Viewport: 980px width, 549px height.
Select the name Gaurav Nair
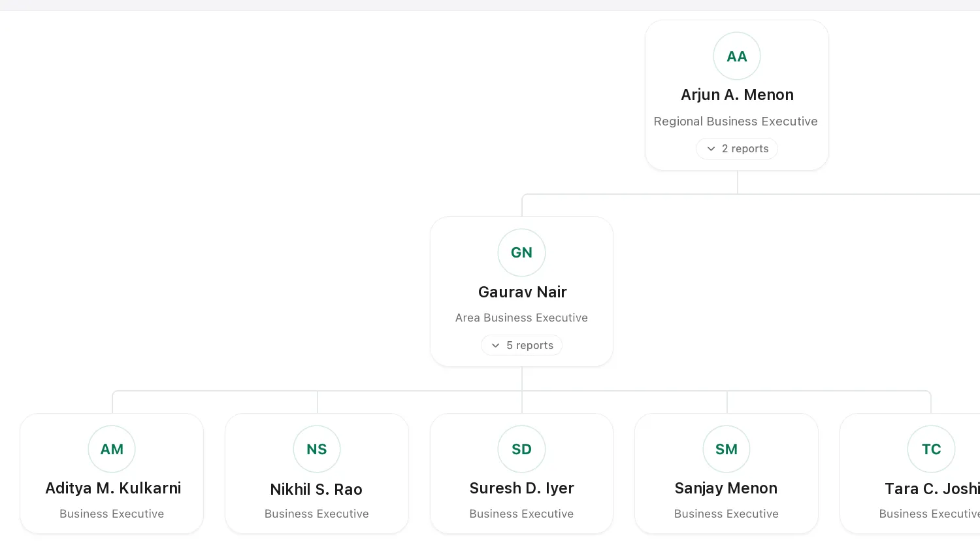point(522,292)
